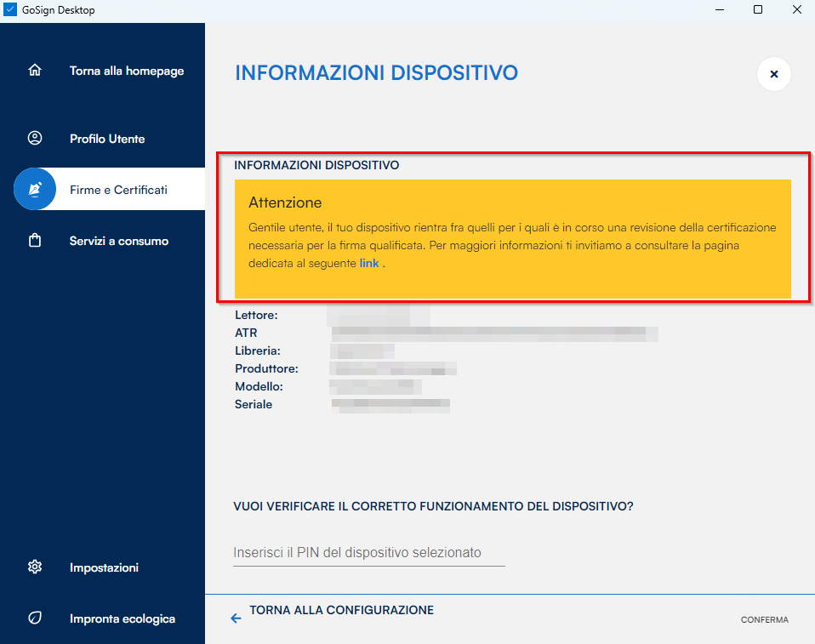Open the Impostazioni menu label
Image resolution: width=815 pixels, height=644 pixels.
click(104, 567)
